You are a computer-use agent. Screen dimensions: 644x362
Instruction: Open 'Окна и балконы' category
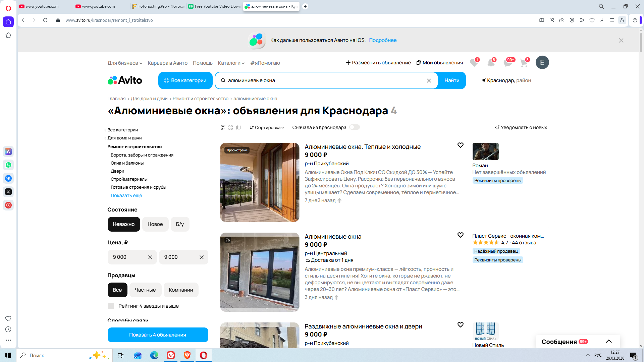point(127,163)
